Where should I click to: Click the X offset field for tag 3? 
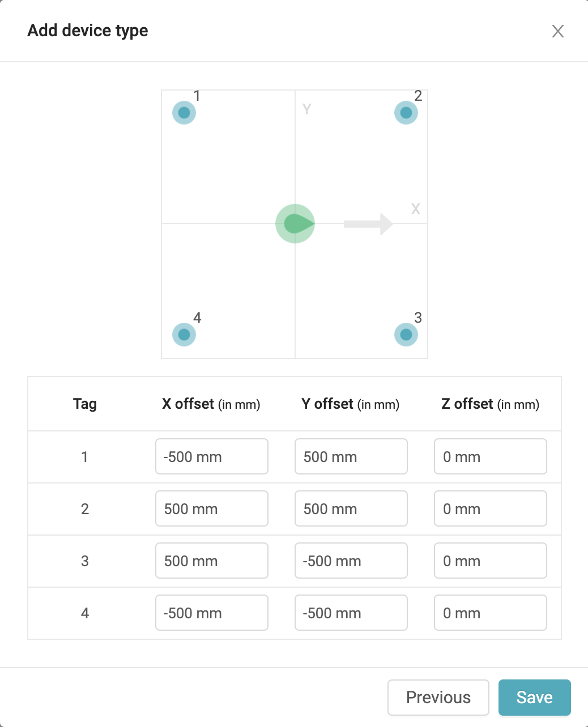[211, 561]
